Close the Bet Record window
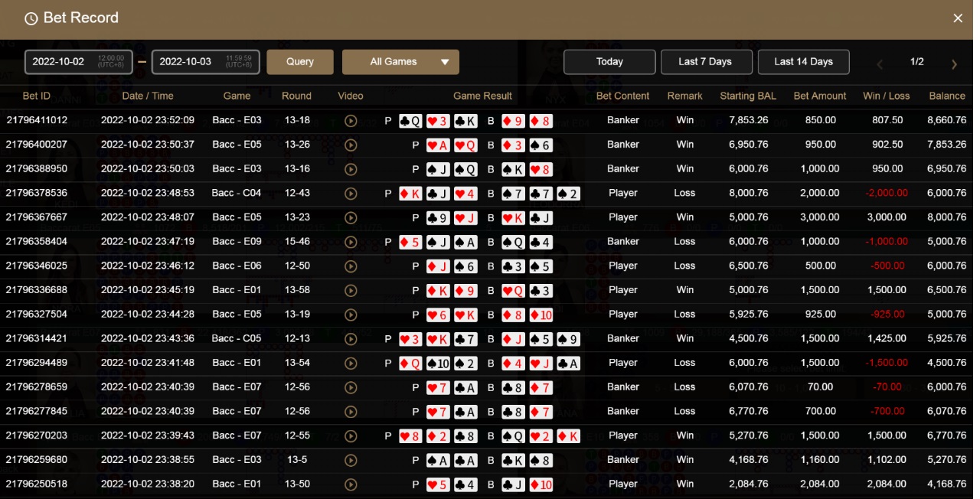 pyautogui.click(x=958, y=18)
